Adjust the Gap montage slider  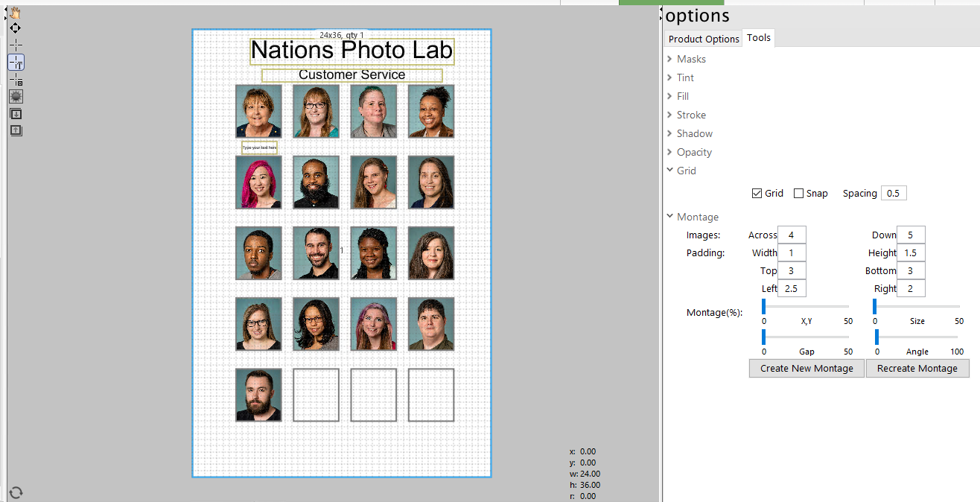tap(806, 337)
